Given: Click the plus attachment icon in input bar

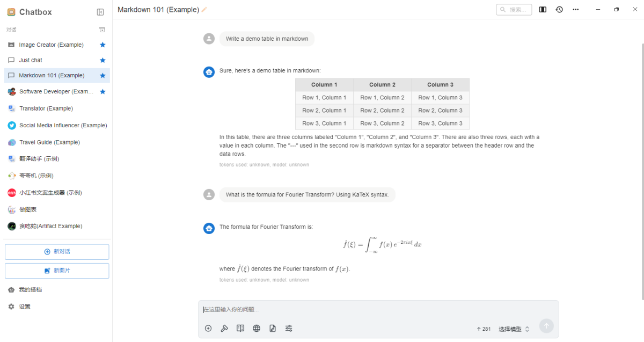Looking at the screenshot, I should click(208, 329).
